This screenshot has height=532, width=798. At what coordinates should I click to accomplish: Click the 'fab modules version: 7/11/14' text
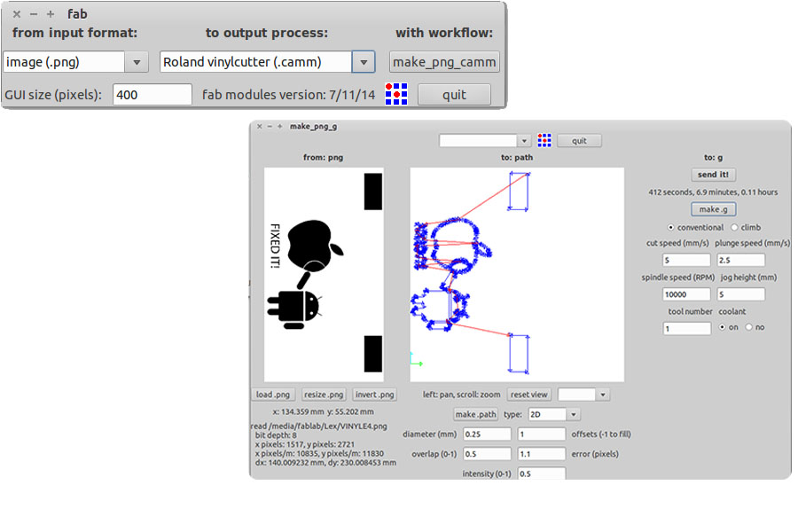(288, 95)
